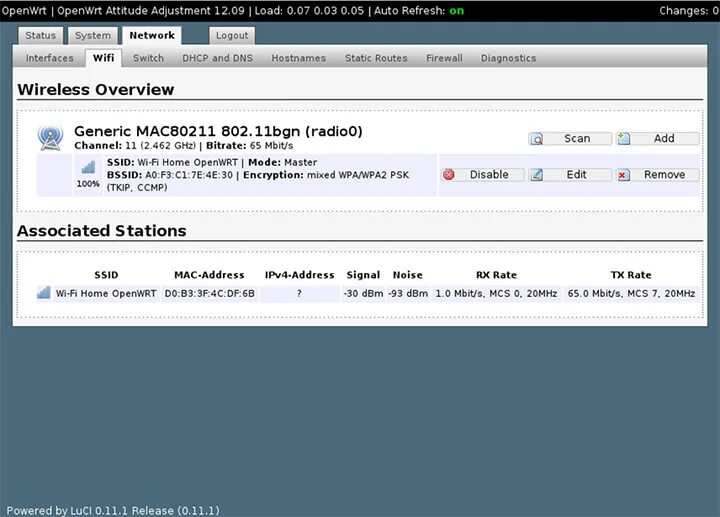Image resolution: width=720 pixels, height=517 pixels.
Task: Click the associated station signal bars icon
Action: [x=44, y=292]
